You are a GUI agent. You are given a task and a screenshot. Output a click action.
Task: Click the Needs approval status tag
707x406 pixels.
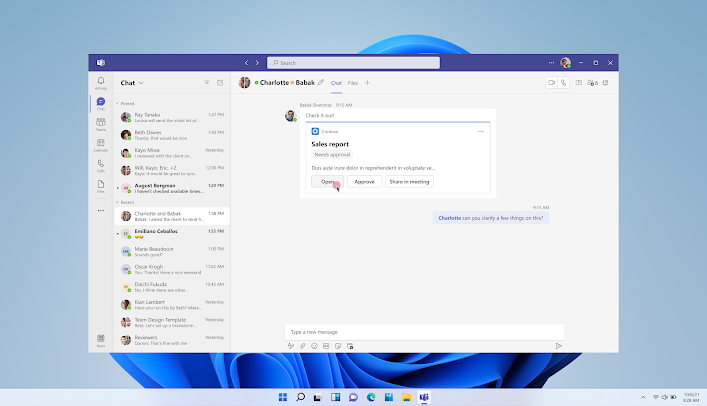click(x=332, y=155)
